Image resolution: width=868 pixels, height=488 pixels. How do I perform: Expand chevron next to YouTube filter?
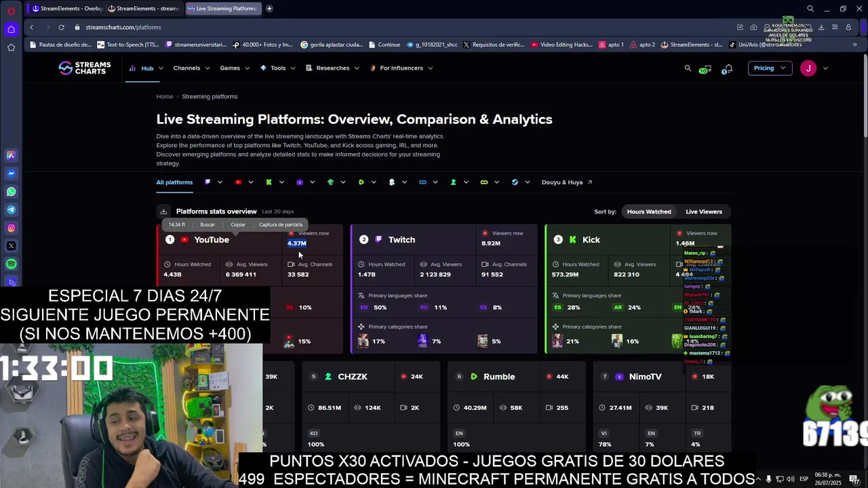click(250, 182)
